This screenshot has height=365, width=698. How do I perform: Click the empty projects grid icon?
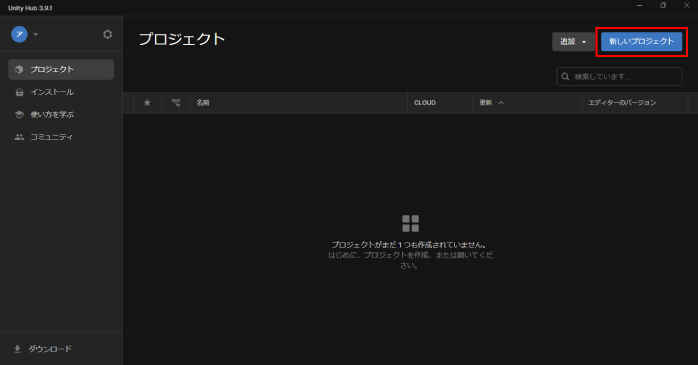(410, 223)
